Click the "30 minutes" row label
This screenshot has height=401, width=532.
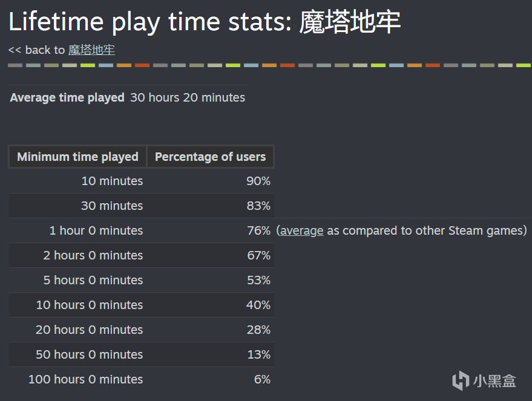(x=112, y=206)
